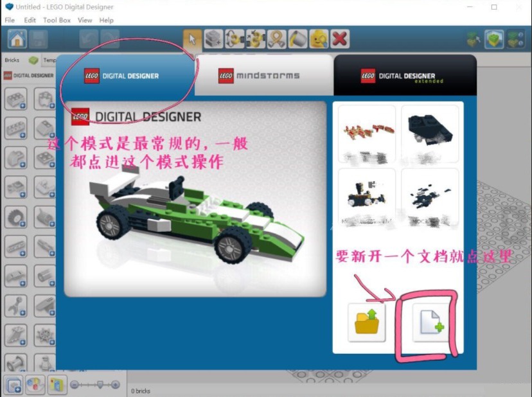Viewport: 532px width, 397px height.
Task: Choose the Clone brick tool
Action: coord(214,39)
